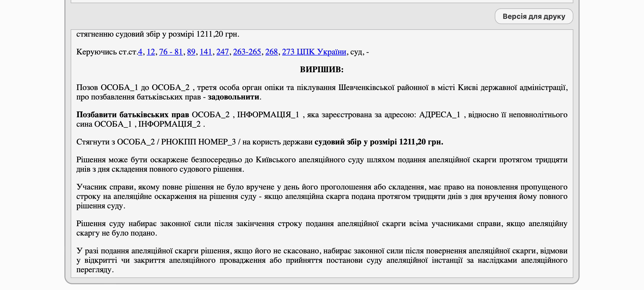
Task: Click 'судовий збір у розмірі 1211,20 грн.' bold text
Action: [379, 142]
